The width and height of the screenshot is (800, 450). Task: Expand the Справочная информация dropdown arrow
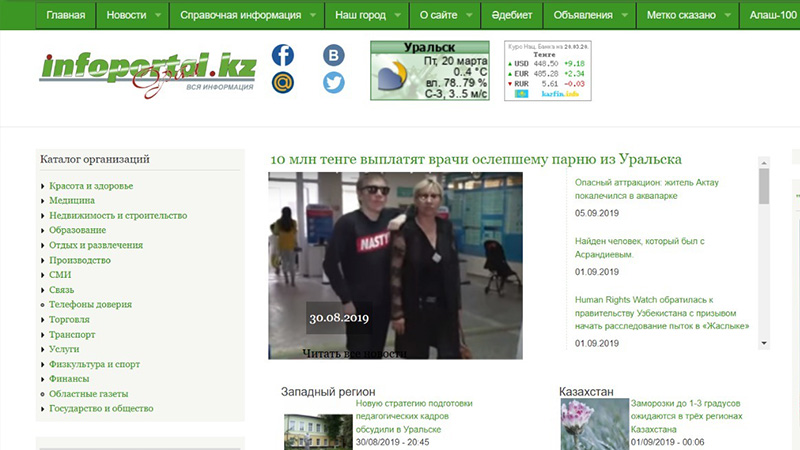click(313, 15)
